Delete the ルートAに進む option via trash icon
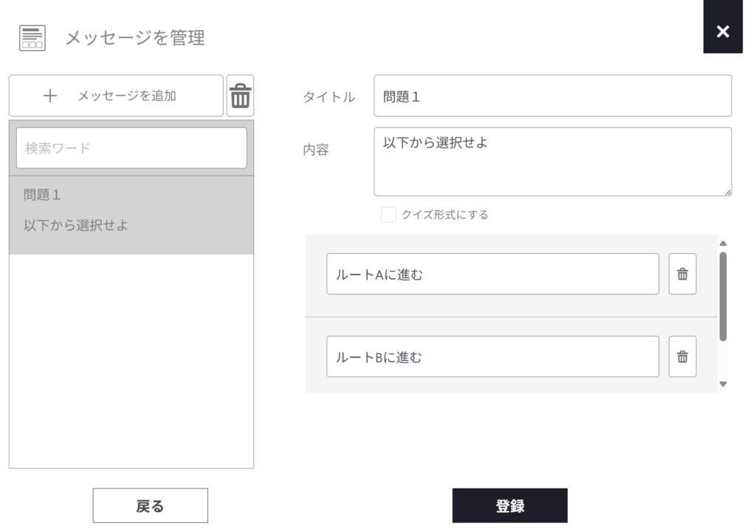This screenshot has width=756, height=532. click(682, 274)
